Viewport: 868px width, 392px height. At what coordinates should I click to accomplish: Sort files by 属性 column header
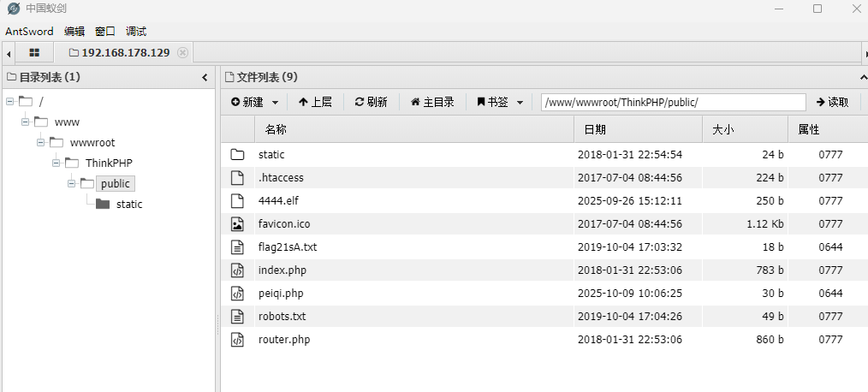pyautogui.click(x=828, y=129)
